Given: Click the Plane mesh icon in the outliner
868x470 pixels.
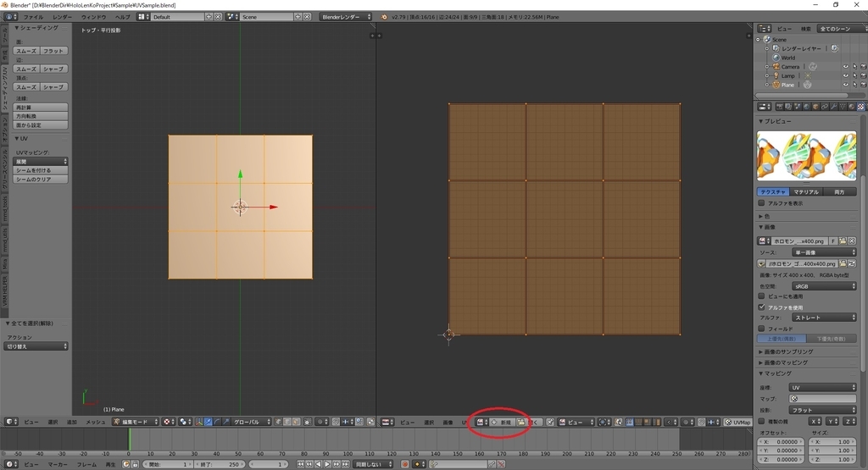Looking at the screenshot, I should pyautogui.click(x=807, y=85).
